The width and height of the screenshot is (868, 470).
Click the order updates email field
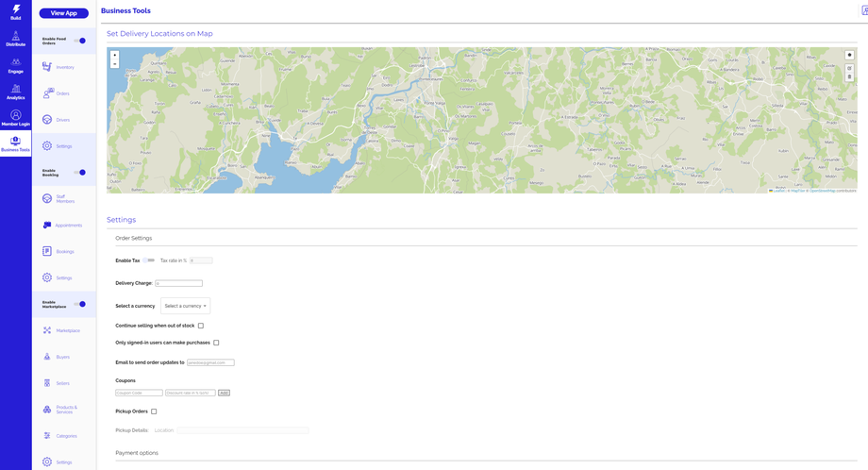211,362
